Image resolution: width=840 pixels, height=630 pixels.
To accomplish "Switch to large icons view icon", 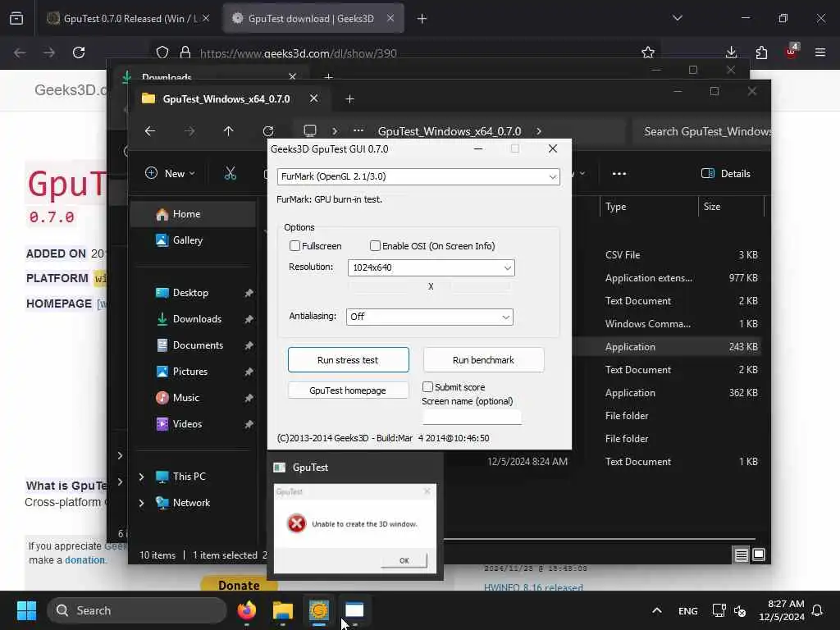I will 759,555.
